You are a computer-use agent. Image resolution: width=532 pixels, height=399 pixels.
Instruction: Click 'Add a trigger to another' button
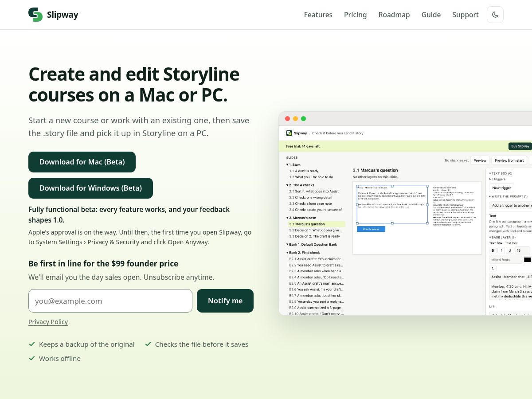(511, 205)
